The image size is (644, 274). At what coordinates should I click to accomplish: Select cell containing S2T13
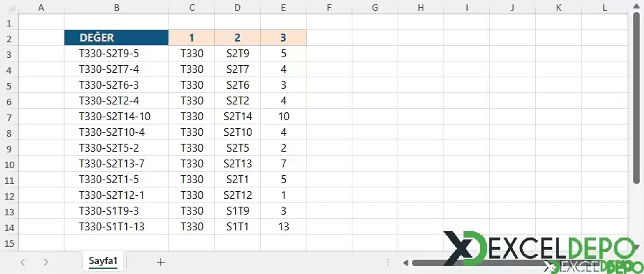click(x=237, y=164)
